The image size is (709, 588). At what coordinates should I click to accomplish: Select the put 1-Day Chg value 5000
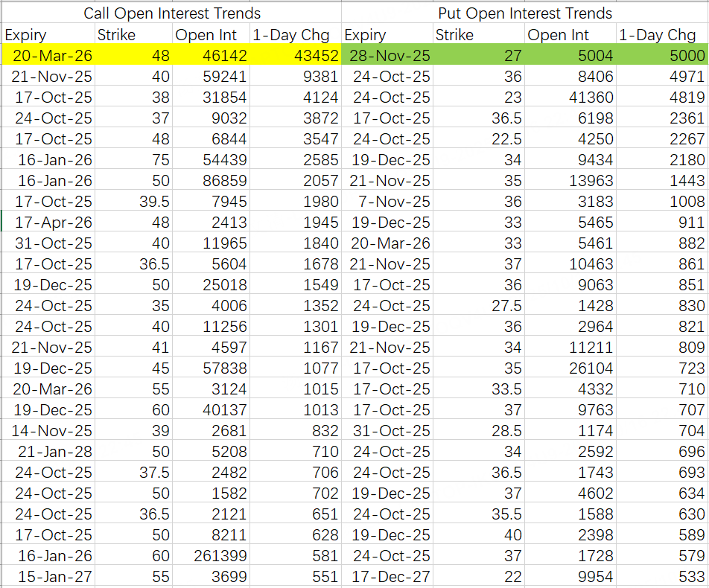pos(662,55)
